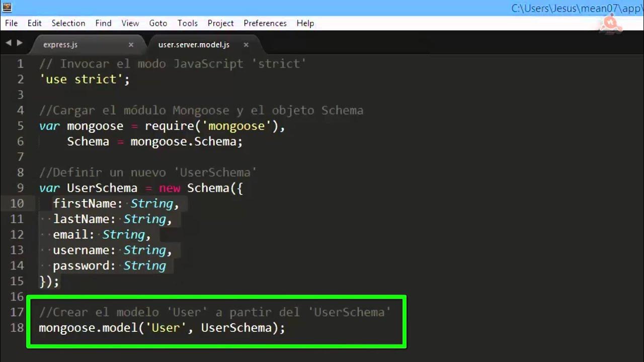
Task: Click require('mongoose') on line 5
Action: pyautogui.click(x=212, y=126)
